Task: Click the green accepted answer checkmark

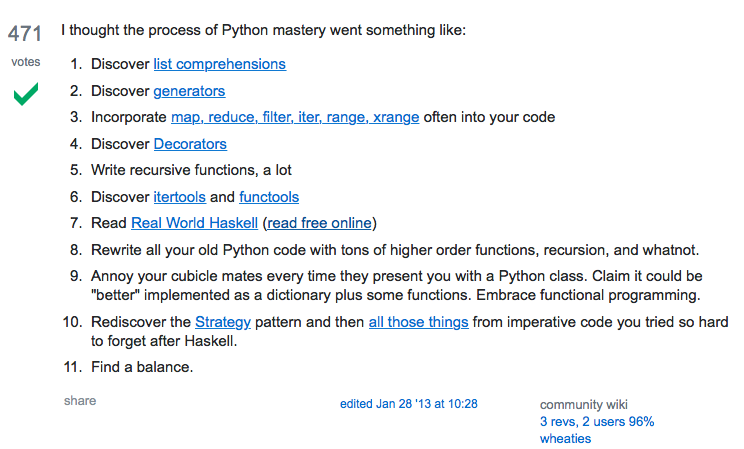Action: 26,96
